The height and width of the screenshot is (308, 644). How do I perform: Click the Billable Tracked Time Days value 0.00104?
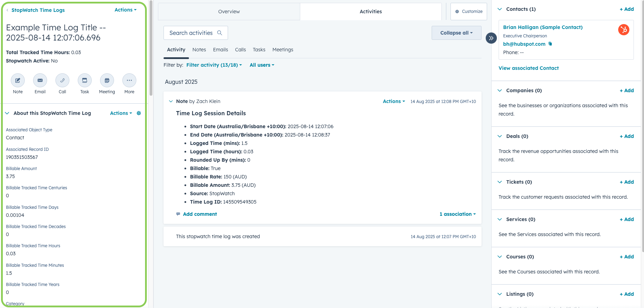(x=15, y=215)
